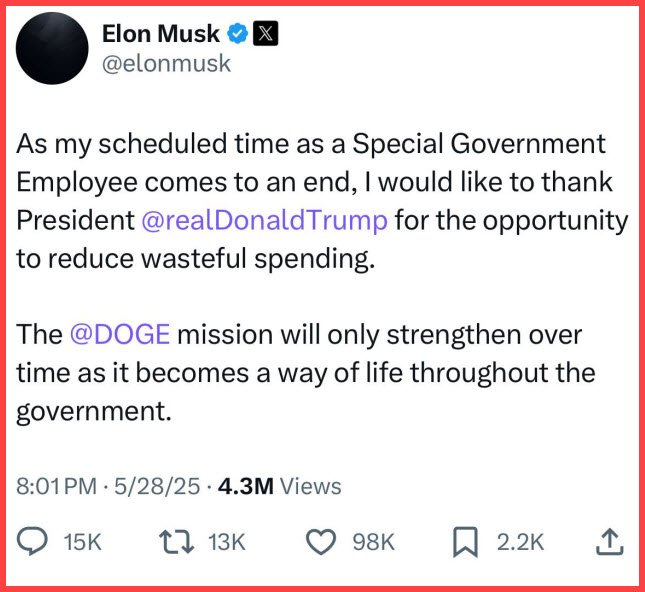Bookmark the post using the bookmark icon
This screenshot has width=645, height=592.
[466, 541]
